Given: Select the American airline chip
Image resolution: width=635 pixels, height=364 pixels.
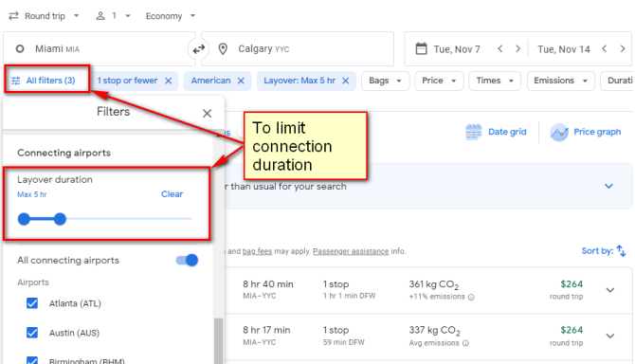Looking at the screenshot, I should [210, 81].
